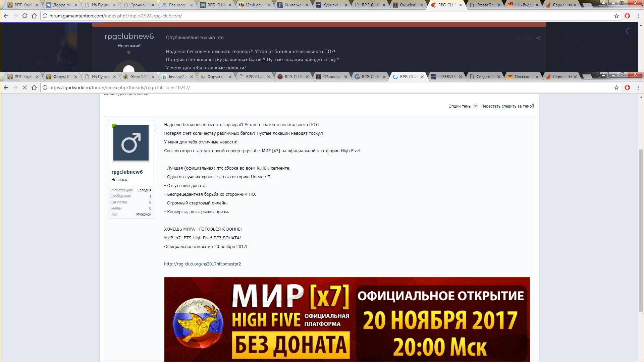The height and width of the screenshot is (362, 644).
Task: Open the L2SERVER tab
Action: coord(446,77)
